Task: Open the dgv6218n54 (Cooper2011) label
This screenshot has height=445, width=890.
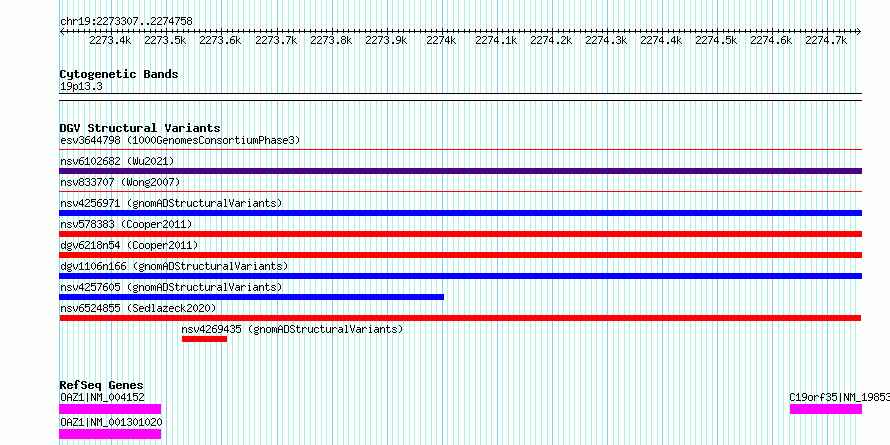Action: pyautogui.click(x=129, y=245)
